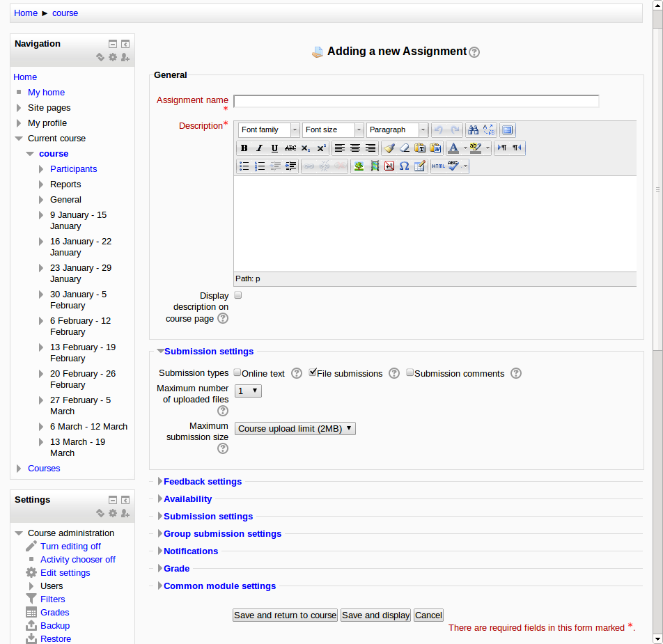The width and height of the screenshot is (663, 644).
Task: Apply underline formatting
Action: (x=274, y=148)
